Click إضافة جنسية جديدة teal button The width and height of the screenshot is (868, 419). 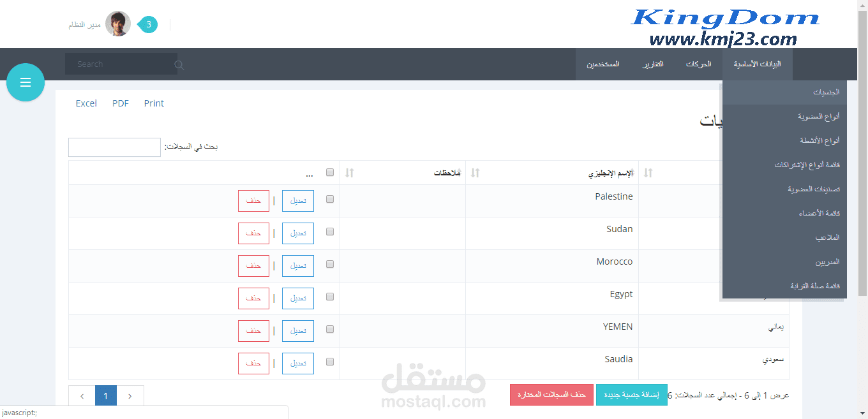631,395
